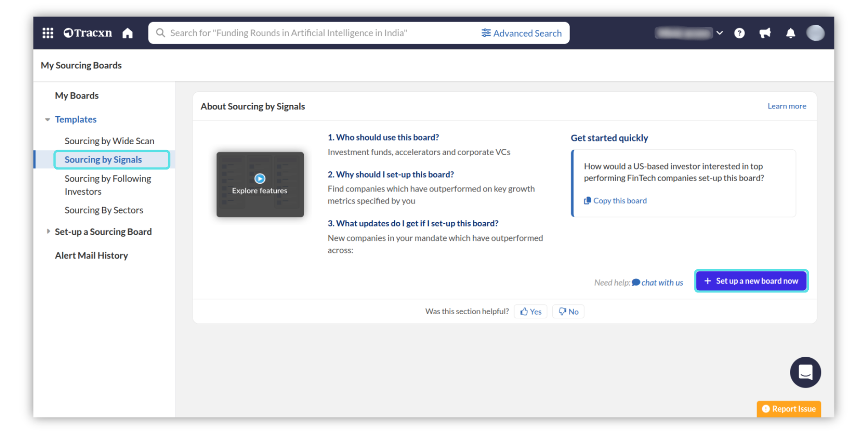The image size is (868, 434).
Task: Open the notifications bell
Action: coord(790,33)
